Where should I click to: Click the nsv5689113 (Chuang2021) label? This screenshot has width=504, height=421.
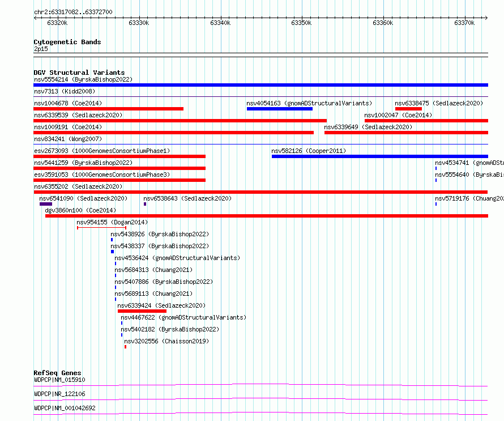153,294
